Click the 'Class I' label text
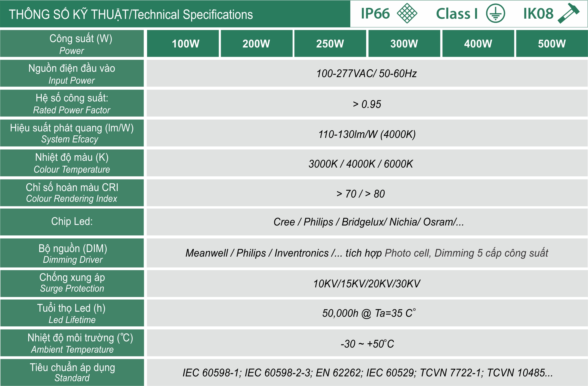Screen dimensions: 588x386 click(457, 14)
